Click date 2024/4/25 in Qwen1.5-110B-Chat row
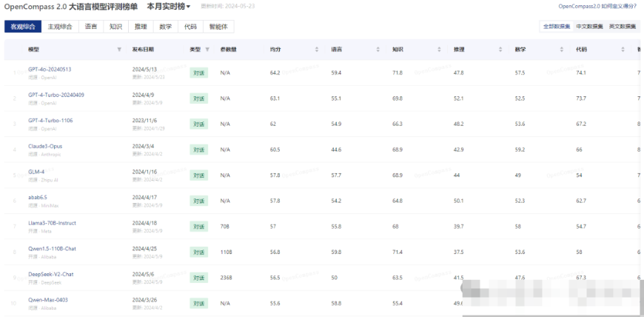The height and width of the screenshot is (317, 644). [x=143, y=248]
